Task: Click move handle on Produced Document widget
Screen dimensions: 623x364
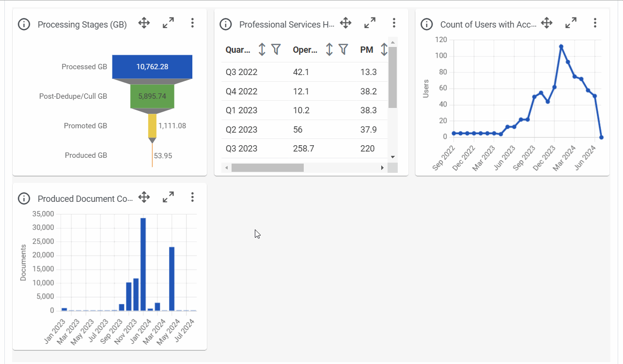Action: pyautogui.click(x=144, y=197)
